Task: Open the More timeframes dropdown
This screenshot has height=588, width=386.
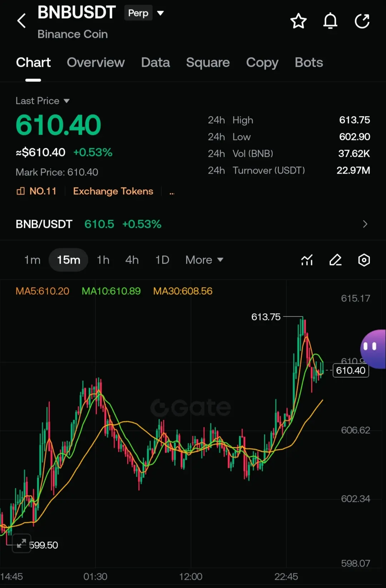Action: click(x=204, y=260)
